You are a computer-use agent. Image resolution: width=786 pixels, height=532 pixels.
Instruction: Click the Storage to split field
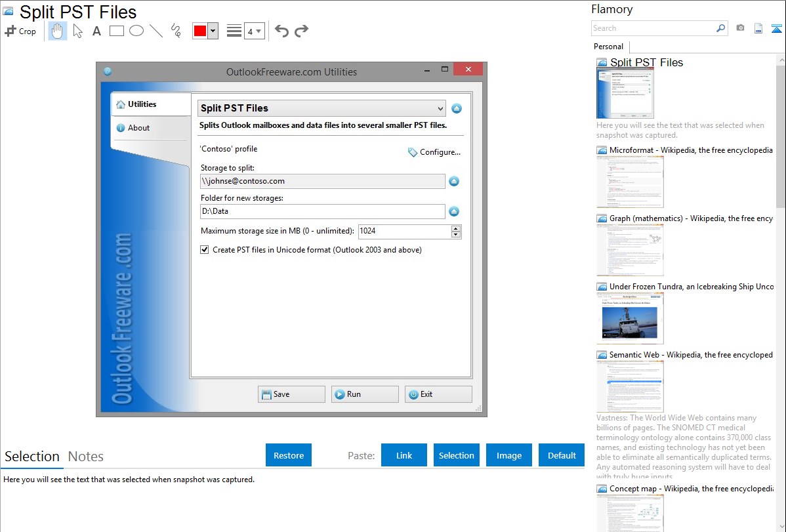[322, 181]
